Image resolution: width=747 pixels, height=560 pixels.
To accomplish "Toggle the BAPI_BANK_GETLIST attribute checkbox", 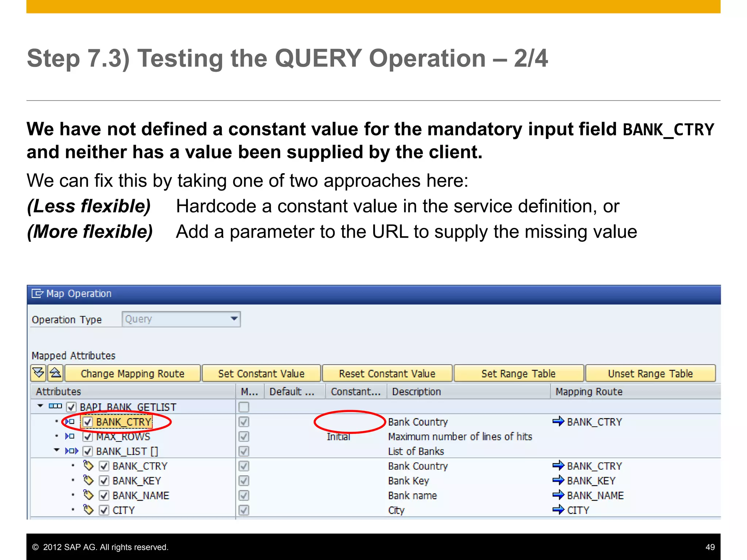I will click(71, 407).
